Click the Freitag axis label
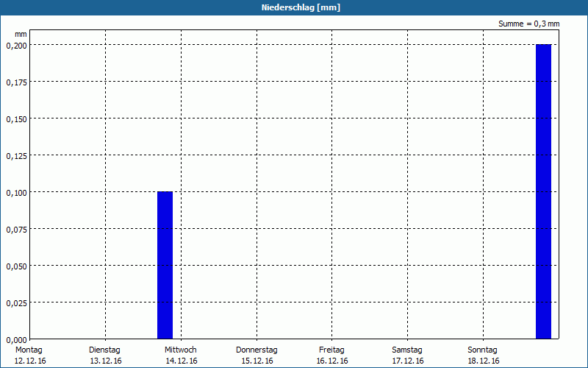 (331, 350)
